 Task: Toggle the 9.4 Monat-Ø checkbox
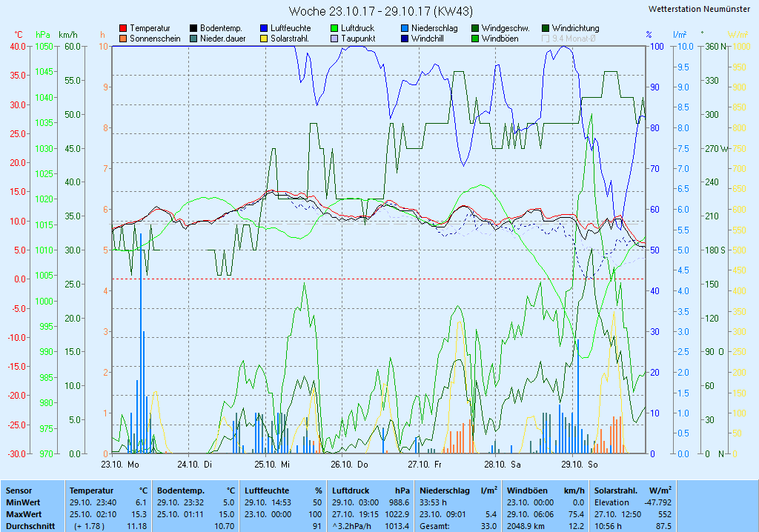pyautogui.click(x=546, y=39)
